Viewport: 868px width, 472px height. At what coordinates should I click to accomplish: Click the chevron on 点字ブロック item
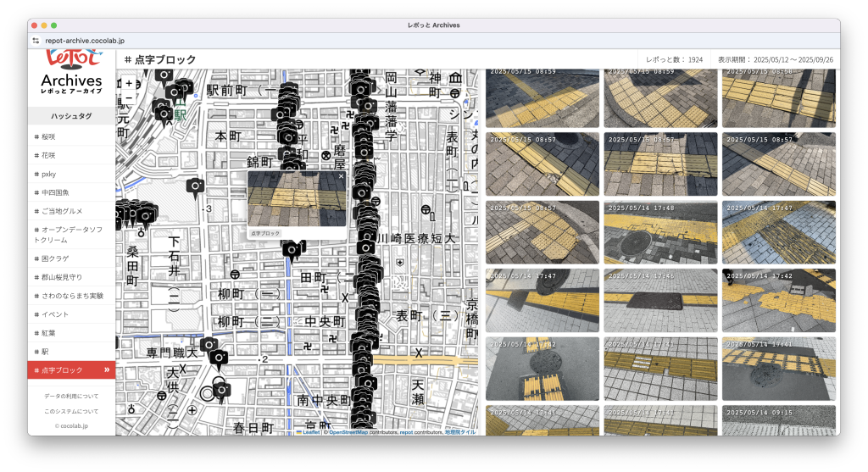coord(107,370)
